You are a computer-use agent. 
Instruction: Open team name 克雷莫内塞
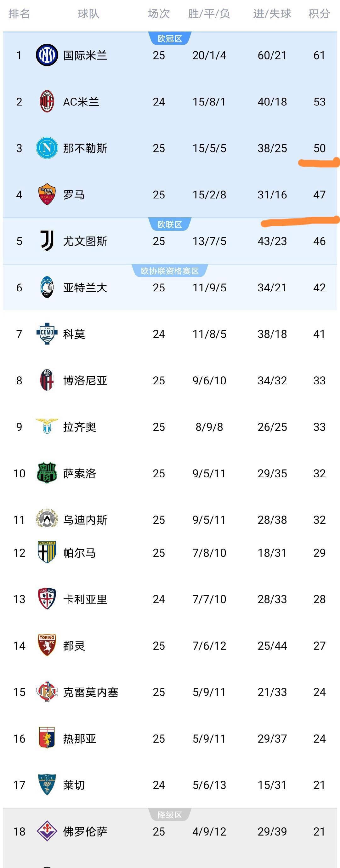click(91, 692)
